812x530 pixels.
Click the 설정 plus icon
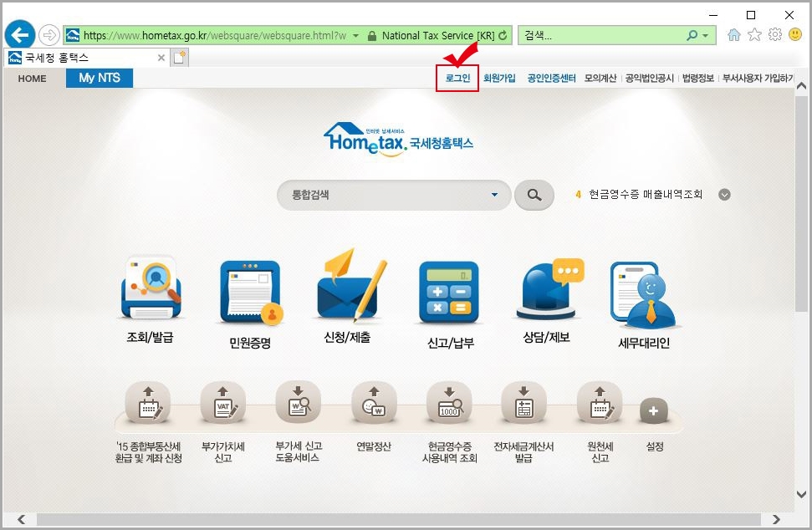click(654, 411)
